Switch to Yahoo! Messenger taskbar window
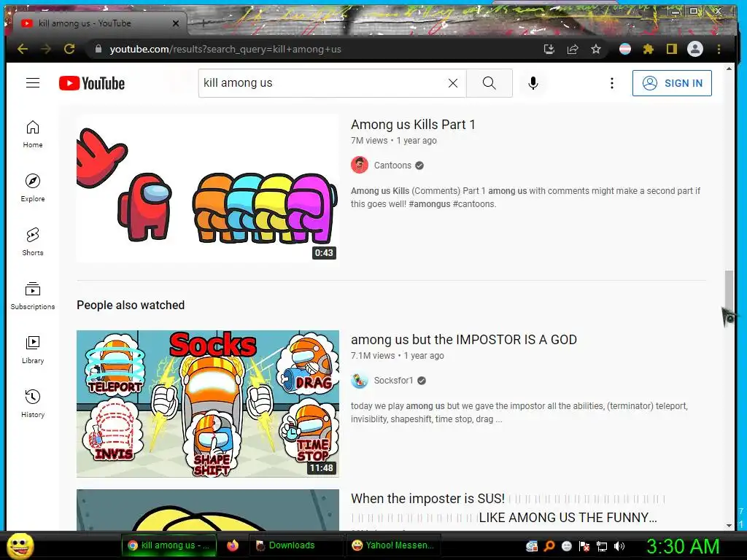The width and height of the screenshot is (747, 560). pos(393,545)
